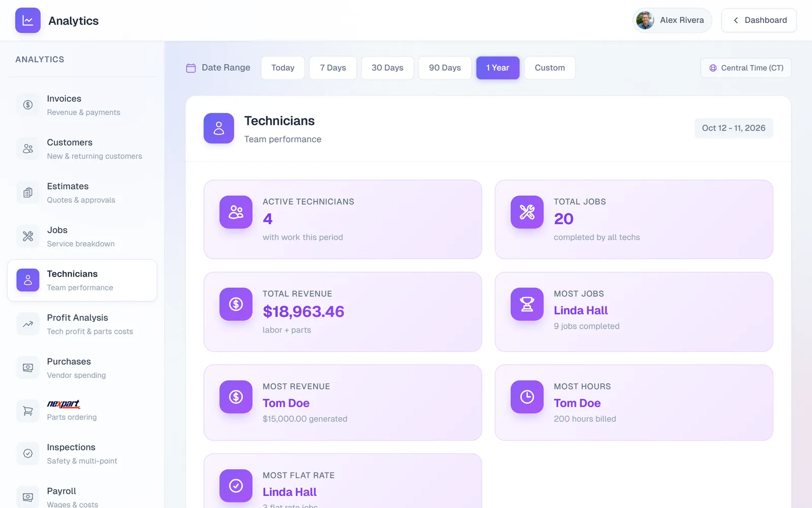Viewport: 812px width, 508px height.
Task: Click Tom Doe under Most Revenue
Action: pyautogui.click(x=286, y=403)
